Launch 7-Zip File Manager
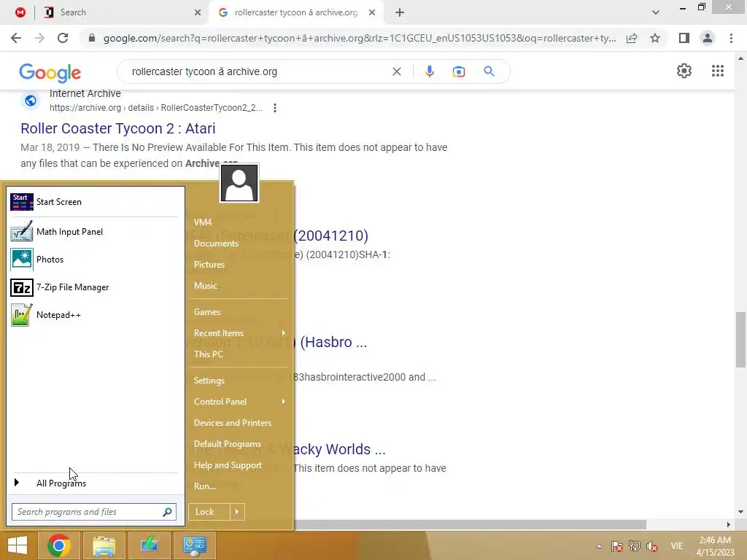The width and height of the screenshot is (747, 560). pos(96,287)
